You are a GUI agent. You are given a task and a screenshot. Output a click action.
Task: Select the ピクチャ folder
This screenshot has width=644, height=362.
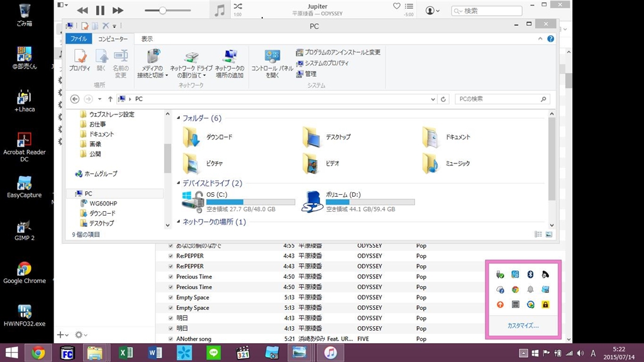203,163
